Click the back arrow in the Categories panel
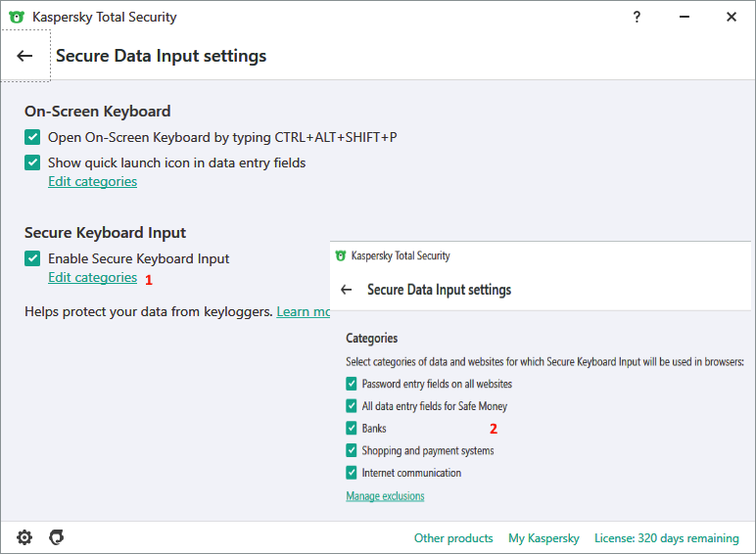Viewport: 756px width, 554px height. pyautogui.click(x=347, y=290)
